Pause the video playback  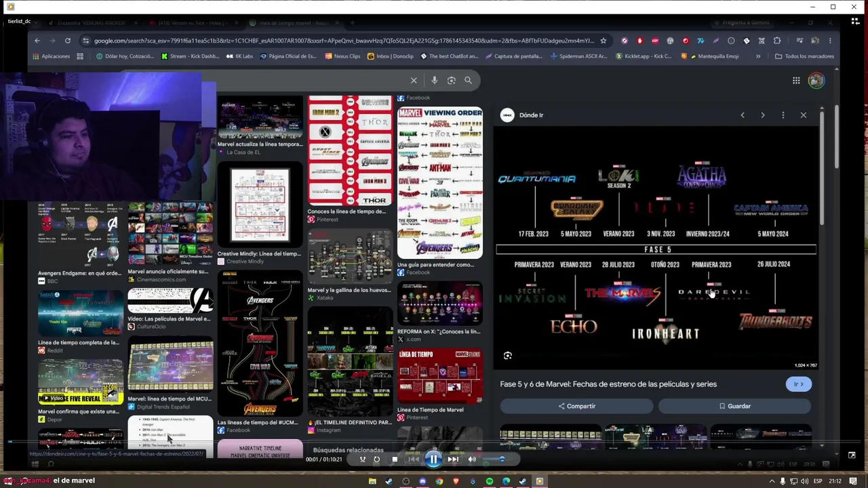[x=433, y=460]
